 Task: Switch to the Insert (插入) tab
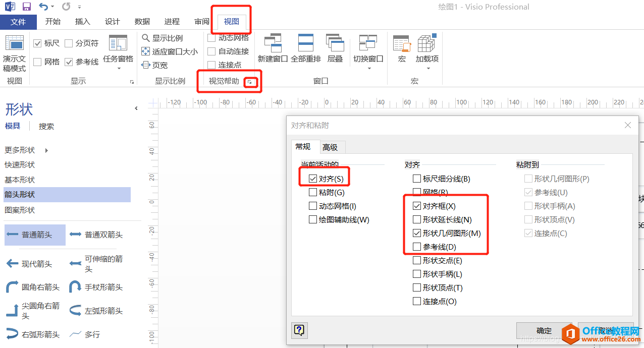82,22
